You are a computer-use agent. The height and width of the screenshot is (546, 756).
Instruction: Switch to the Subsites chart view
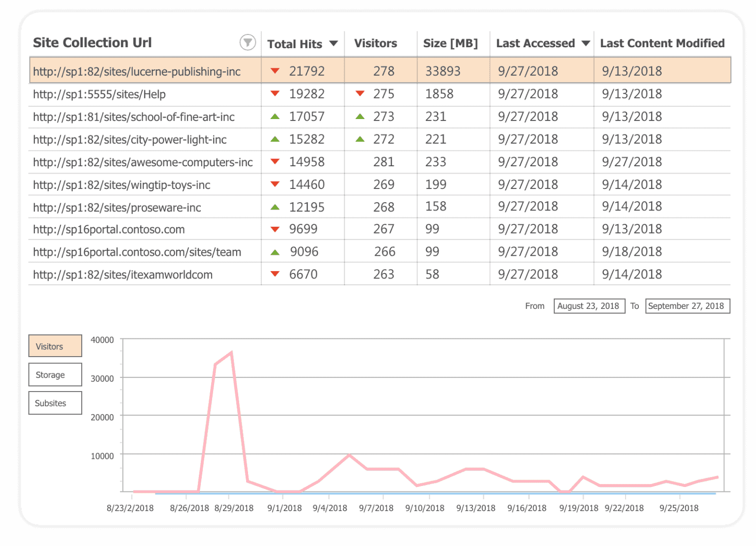[55, 403]
